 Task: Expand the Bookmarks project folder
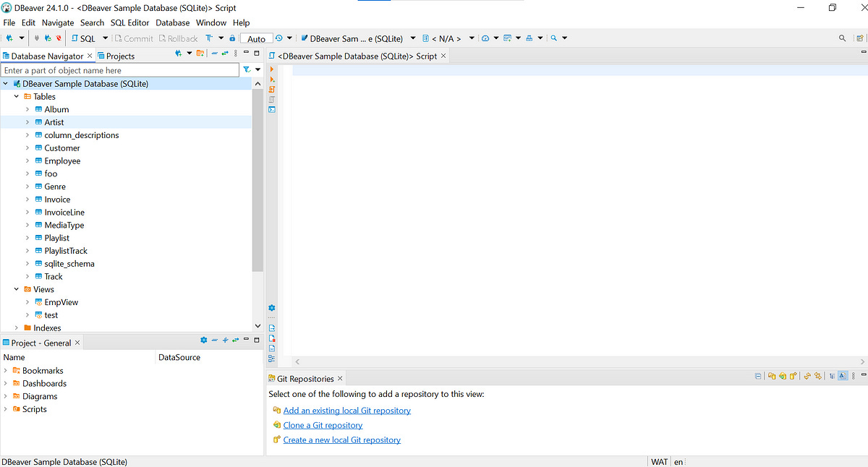click(x=6, y=370)
